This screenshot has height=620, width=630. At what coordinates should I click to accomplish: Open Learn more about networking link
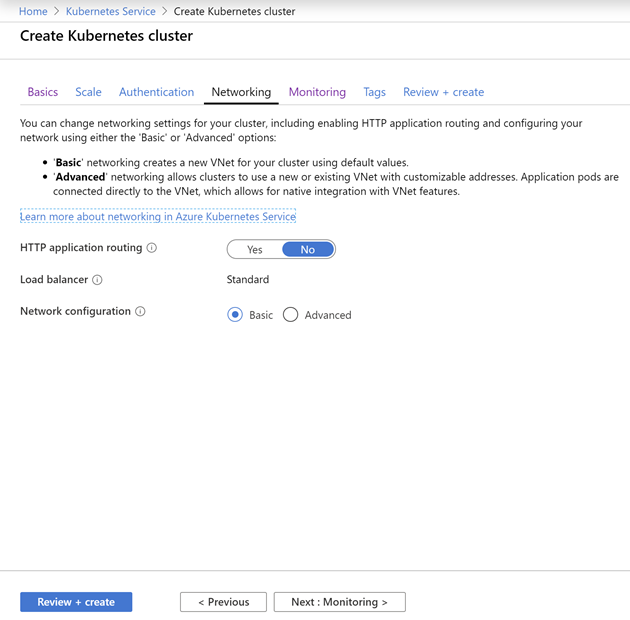point(158,217)
